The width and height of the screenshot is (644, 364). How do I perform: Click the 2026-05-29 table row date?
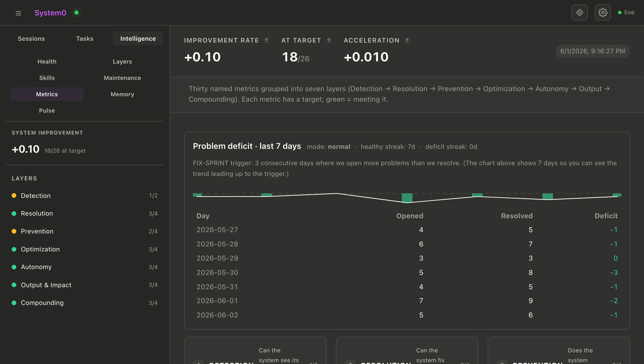pyautogui.click(x=217, y=258)
